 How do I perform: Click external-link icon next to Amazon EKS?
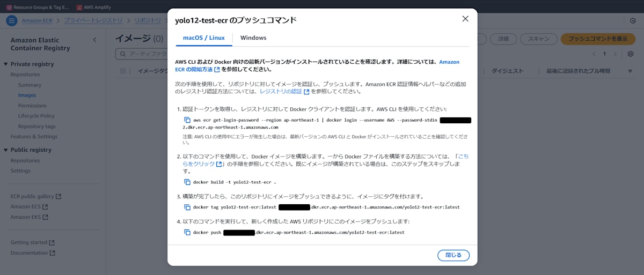tap(46, 217)
